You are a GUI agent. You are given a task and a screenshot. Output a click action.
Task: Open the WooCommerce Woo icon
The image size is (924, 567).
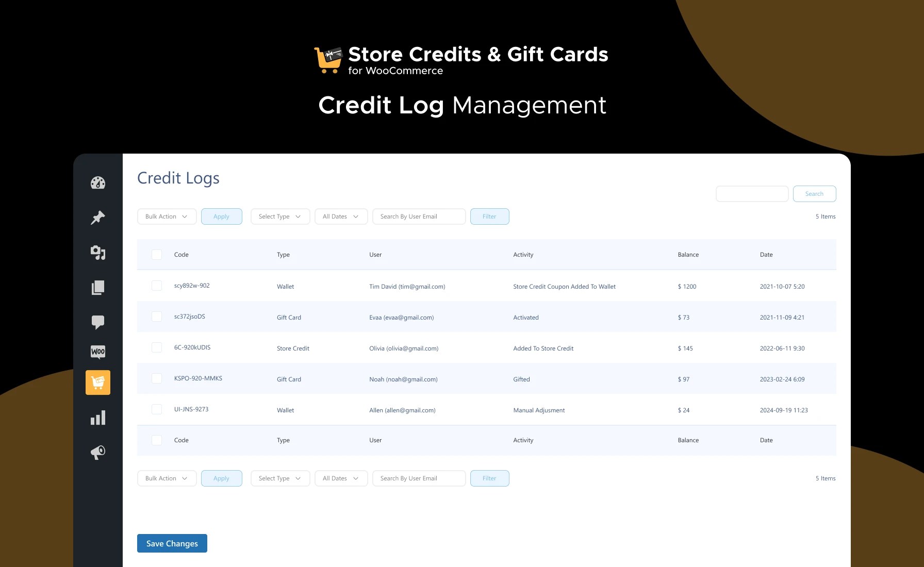[98, 352]
